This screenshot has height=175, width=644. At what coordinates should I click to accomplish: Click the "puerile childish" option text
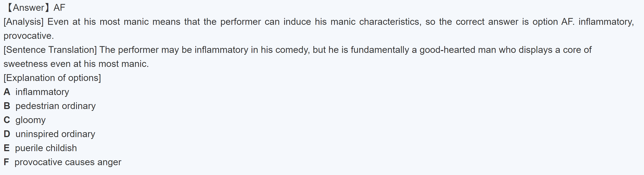[x=46, y=148]
